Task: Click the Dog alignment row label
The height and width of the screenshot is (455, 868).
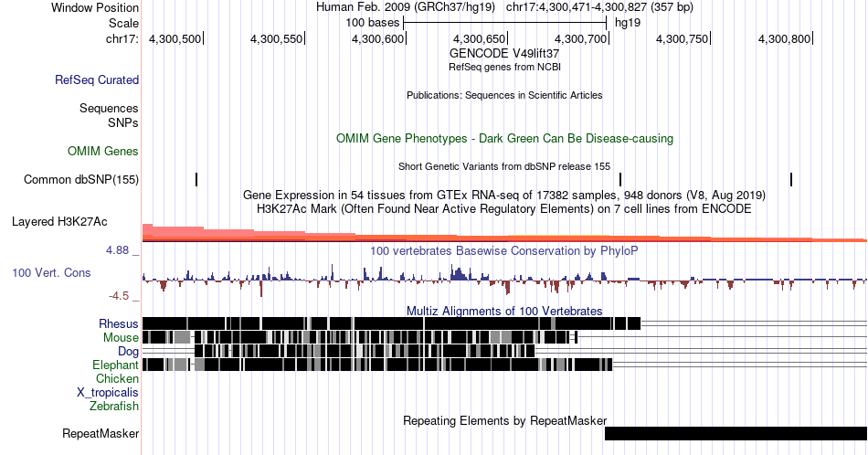Action: tap(129, 352)
